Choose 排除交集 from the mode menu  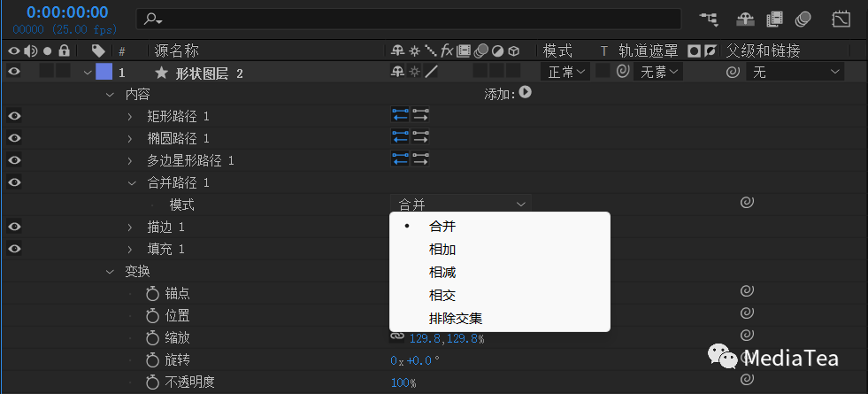[500, 319]
